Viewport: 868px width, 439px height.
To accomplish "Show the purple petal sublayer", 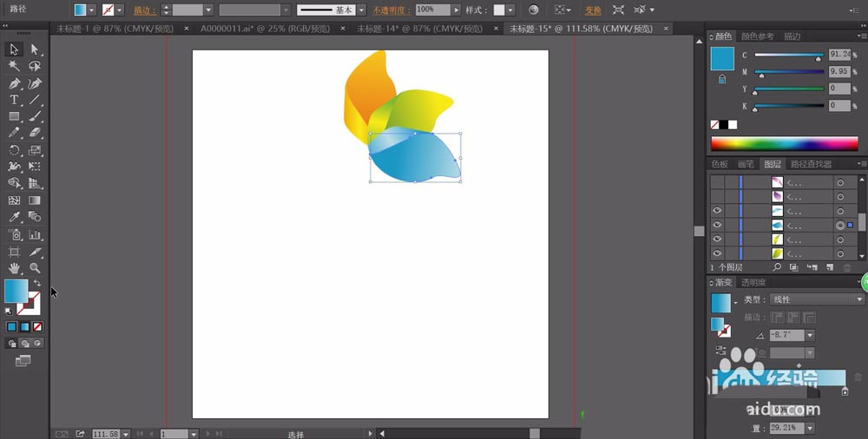I will pyautogui.click(x=718, y=196).
